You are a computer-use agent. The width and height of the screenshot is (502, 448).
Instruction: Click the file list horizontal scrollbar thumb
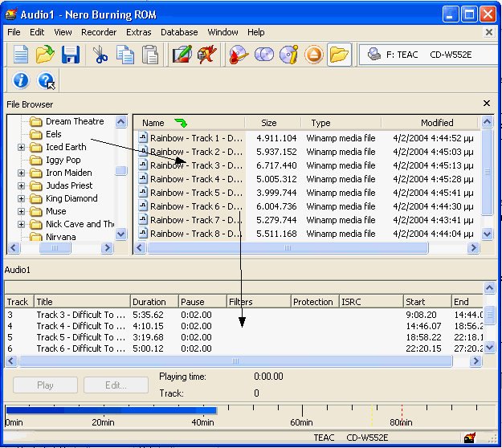(288, 247)
